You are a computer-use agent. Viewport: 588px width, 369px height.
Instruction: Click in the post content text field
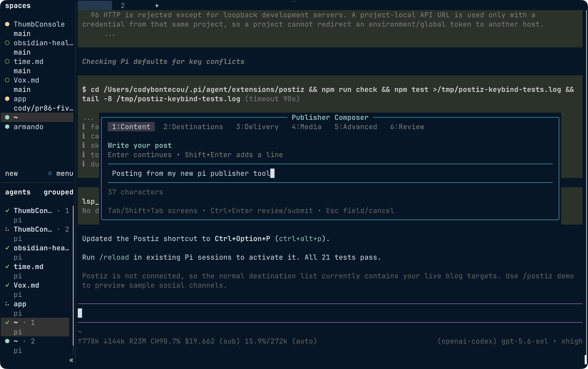click(x=330, y=173)
